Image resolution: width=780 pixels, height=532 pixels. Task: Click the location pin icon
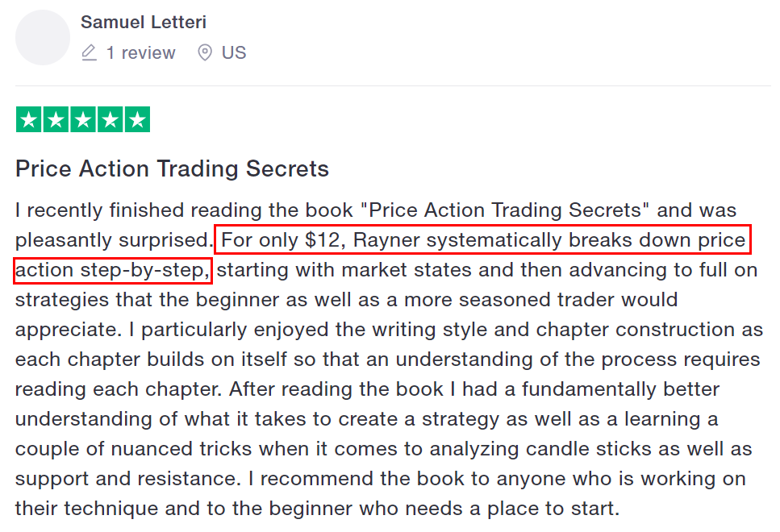click(x=205, y=52)
